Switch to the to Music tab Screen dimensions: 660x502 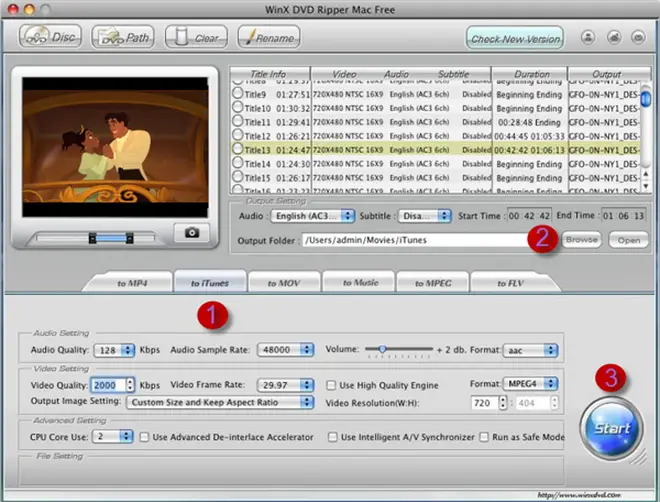click(360, 283)
